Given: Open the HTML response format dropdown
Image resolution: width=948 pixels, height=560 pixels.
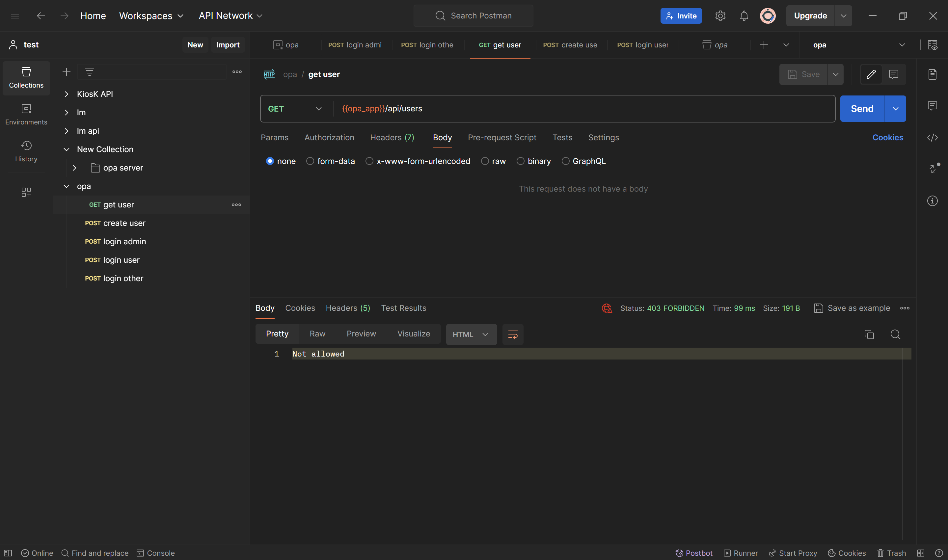Looking at the screenshot, I should pyautogui.click(x=471, y=334).
